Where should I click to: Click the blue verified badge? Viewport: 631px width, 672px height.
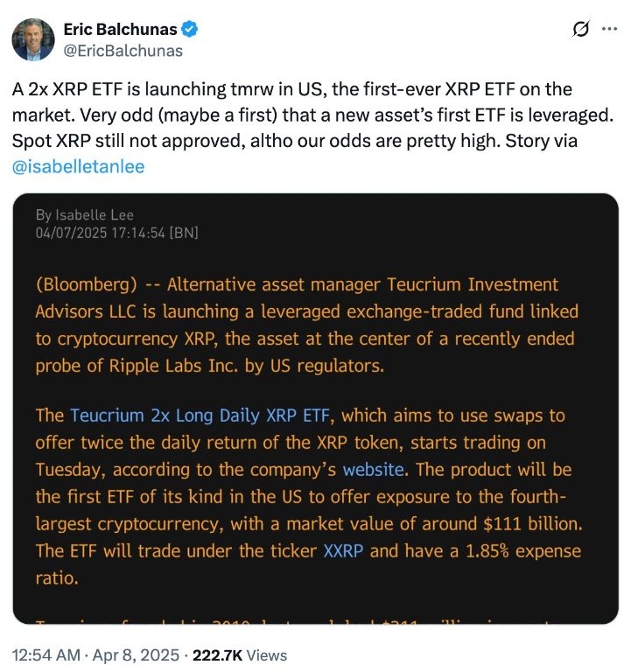pyautogui.click(x=189, y=29)
